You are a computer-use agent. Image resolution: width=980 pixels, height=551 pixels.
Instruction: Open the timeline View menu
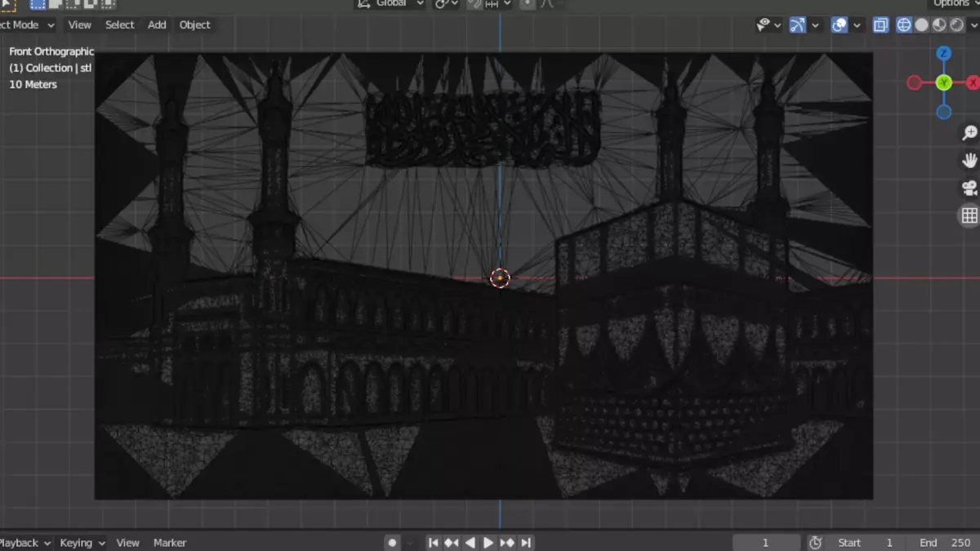(x=127, y=543)
